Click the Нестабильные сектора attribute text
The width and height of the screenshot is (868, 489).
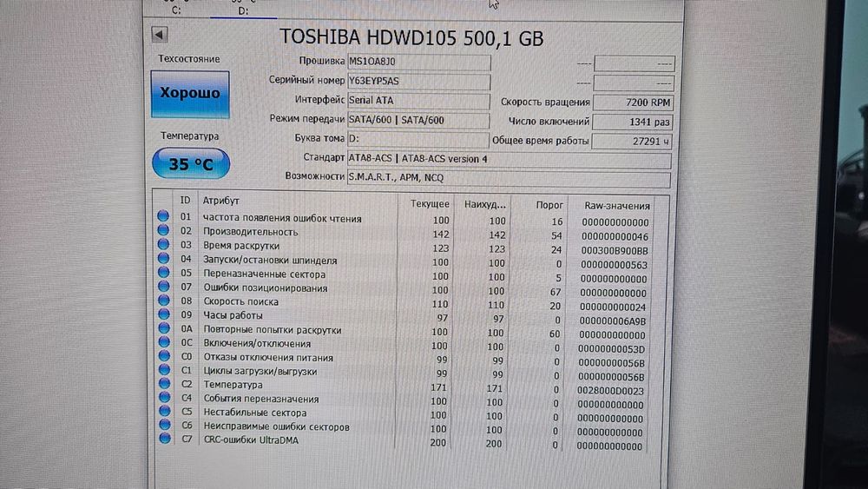point(254,413)
